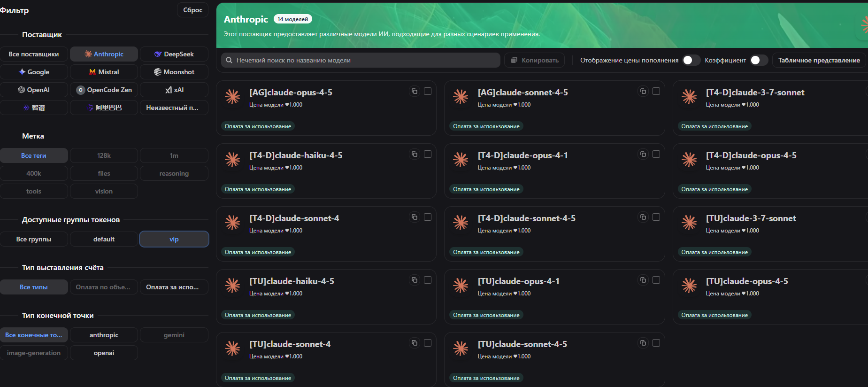Filter providers by 阿里巴巴
This screenshot has height=387, width=868.
pyautogui.click(x=104, y=108)
